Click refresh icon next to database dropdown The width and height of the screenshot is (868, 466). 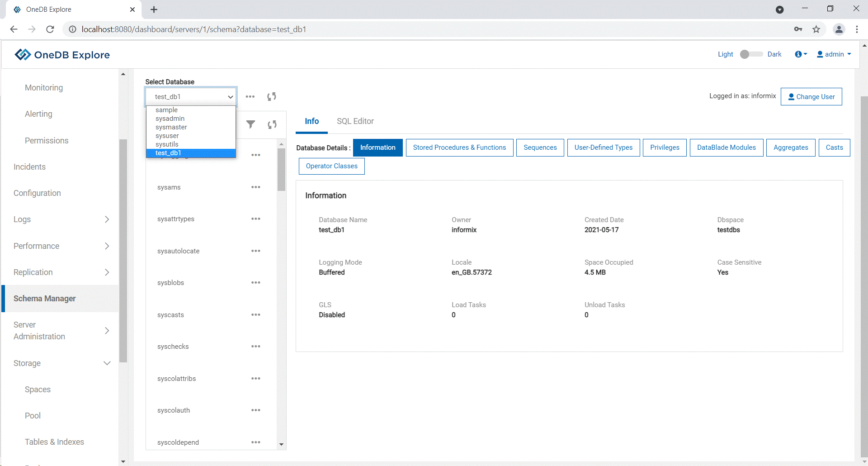point(271,96)
